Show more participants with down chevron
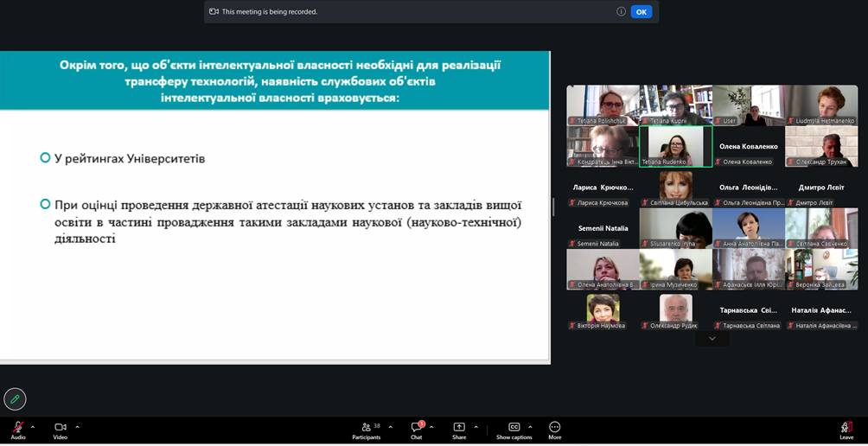 tap(712, 339)
